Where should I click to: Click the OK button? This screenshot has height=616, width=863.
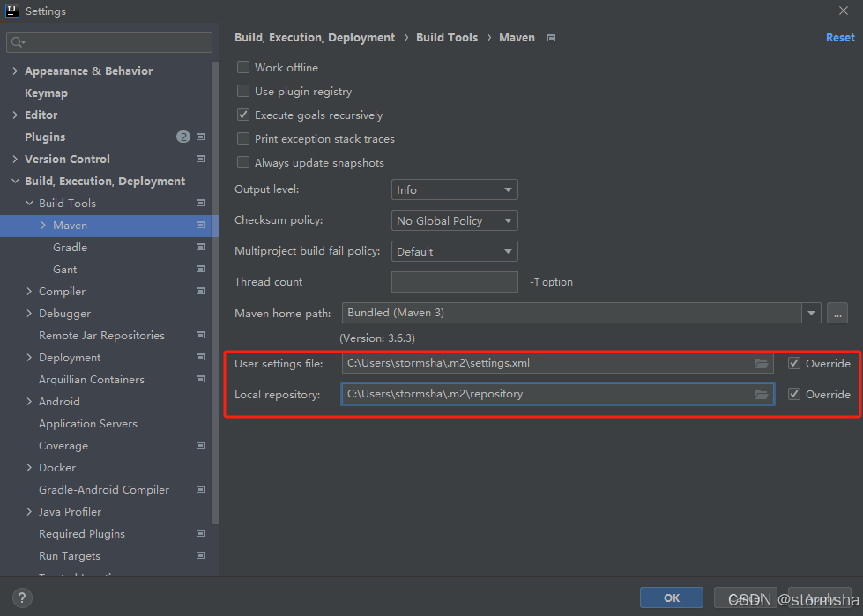tap(672, 597)
